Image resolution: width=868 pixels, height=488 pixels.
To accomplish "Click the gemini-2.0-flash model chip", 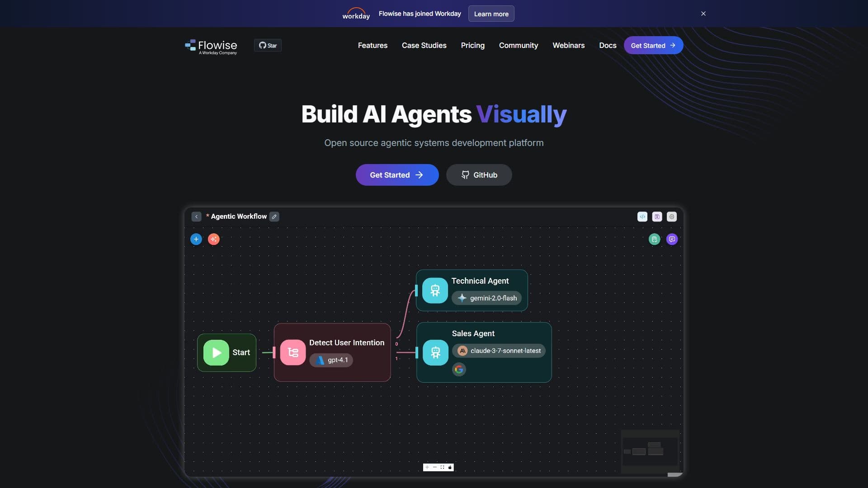I will coord(487,298).
